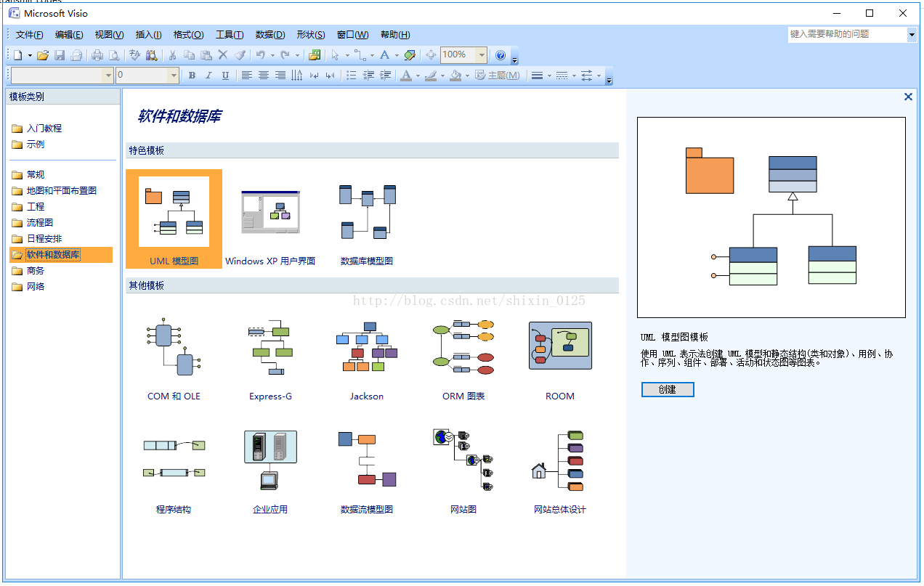Viewport: 924px width, 586px height.
Task: Click the Decrease Indent icon
Action: 369,76
